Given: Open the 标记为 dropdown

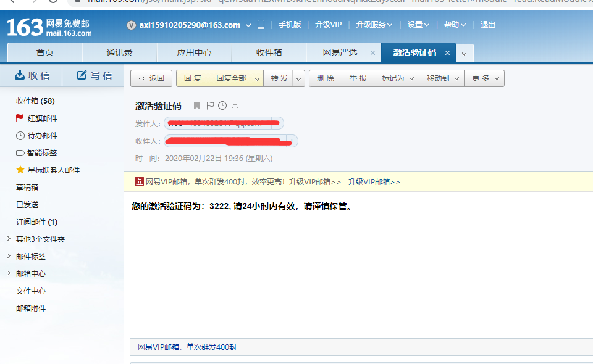Looking at the screenshot, I should pos(397,78).
